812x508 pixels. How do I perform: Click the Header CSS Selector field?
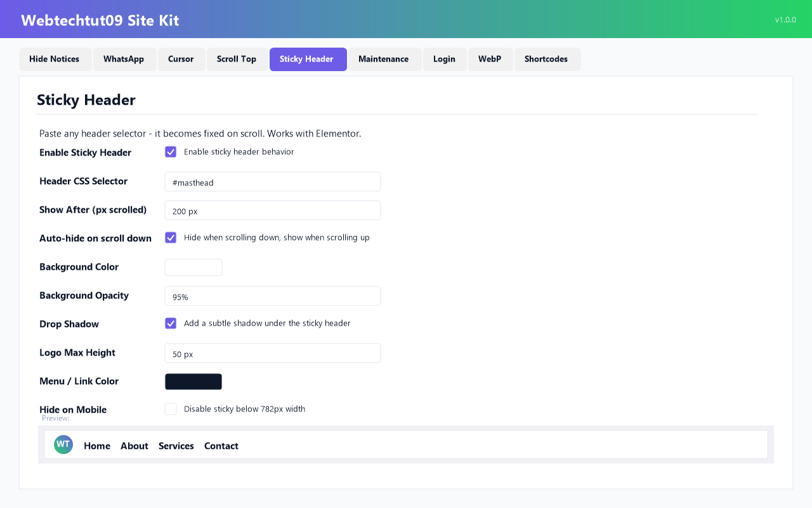tap(273, 182)
